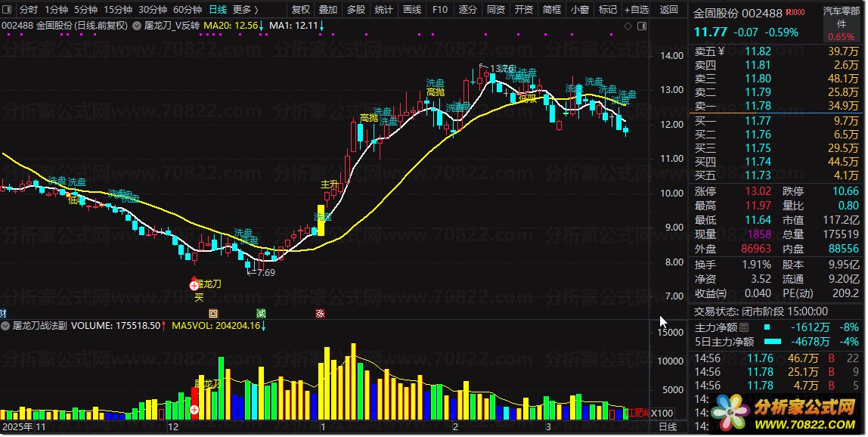The height and width of the screenshot is (437, 868).
Task: Click the 买一 price 11.77
Action: [758, 121]
